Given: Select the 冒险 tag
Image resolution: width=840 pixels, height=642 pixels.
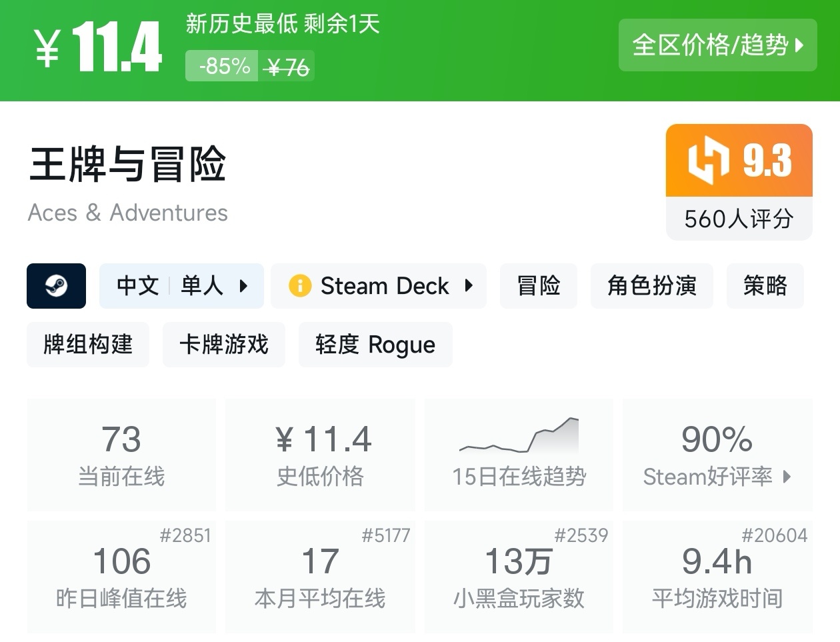Looking at the screenshot, I should [539, 286].
